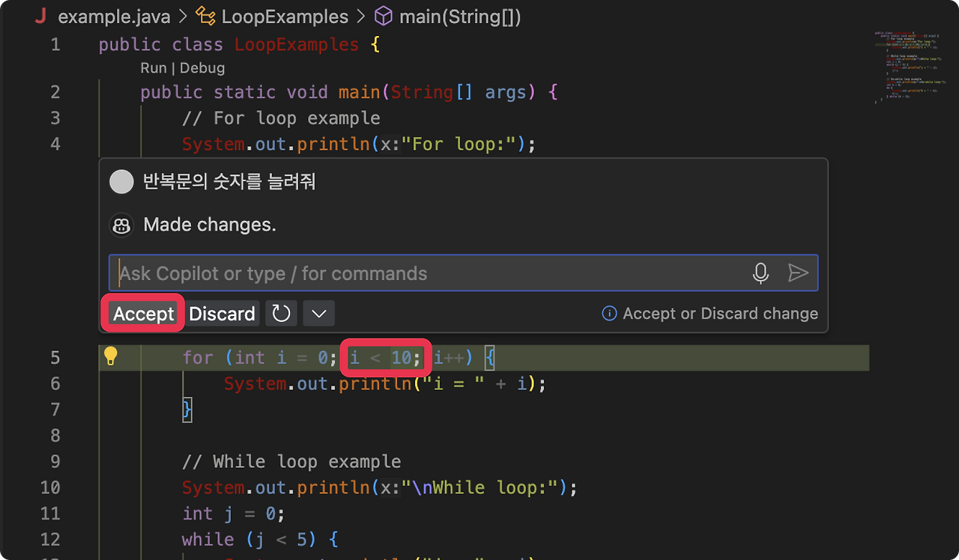Accept the Copilot change

pyautogui.click(x=142, y=313)
